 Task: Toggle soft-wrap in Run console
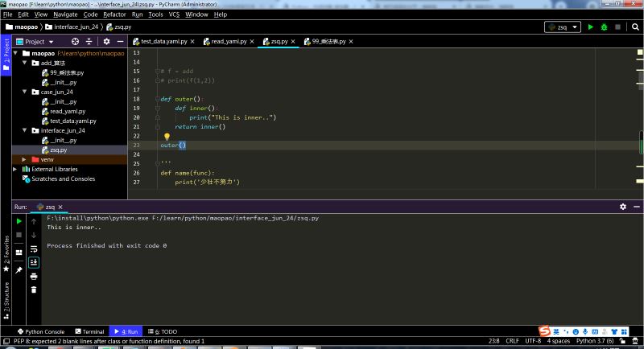pos(34,248)
